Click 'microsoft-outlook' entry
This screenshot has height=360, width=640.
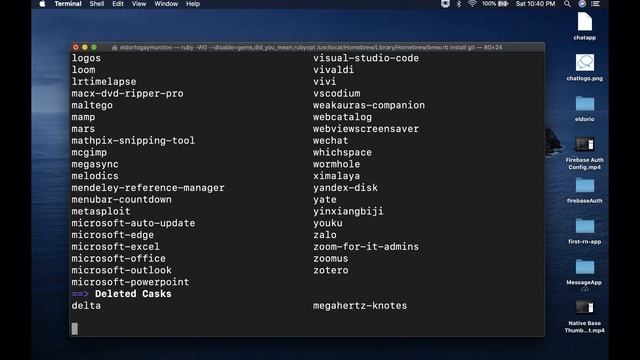click(x=122, y=270)
